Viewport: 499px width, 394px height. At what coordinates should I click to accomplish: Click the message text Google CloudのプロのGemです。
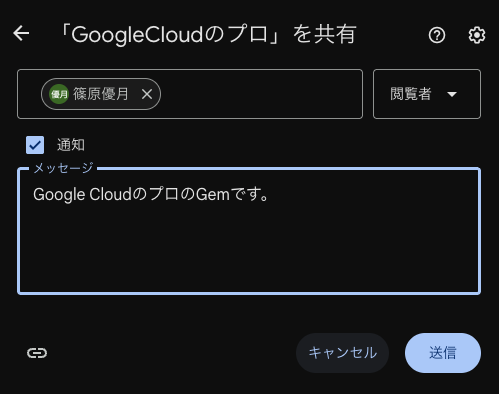[151, 194]
